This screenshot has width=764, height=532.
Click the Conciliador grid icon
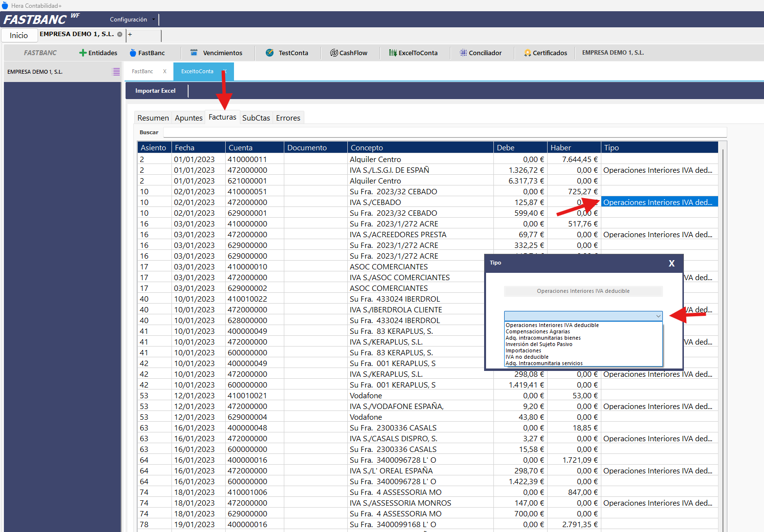tap(463, 53)
